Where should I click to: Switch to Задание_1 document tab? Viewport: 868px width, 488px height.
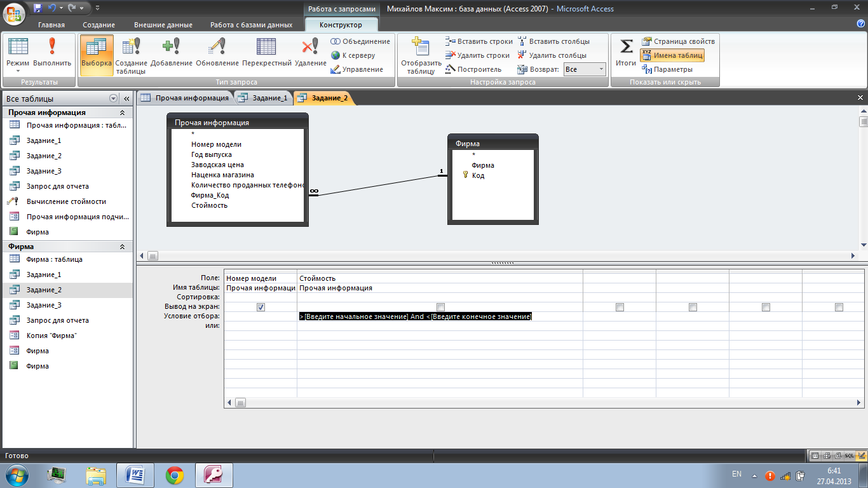tap(263, 98)
